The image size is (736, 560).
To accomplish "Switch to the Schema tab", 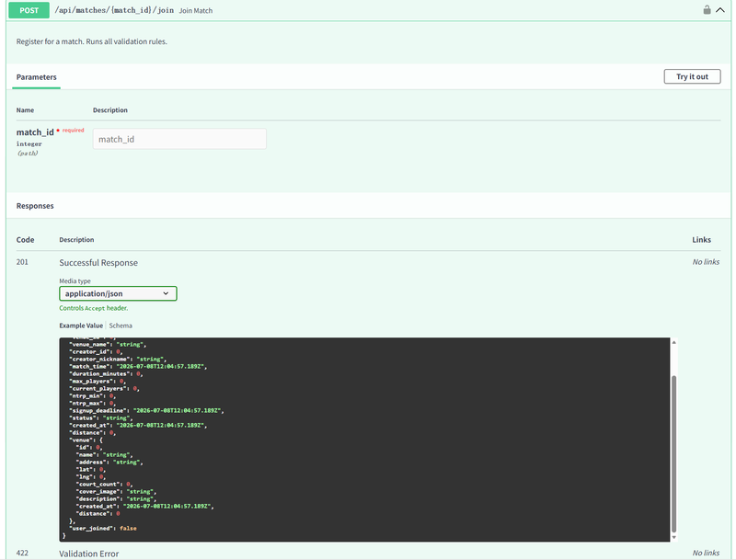I will [x=121, y=326].
